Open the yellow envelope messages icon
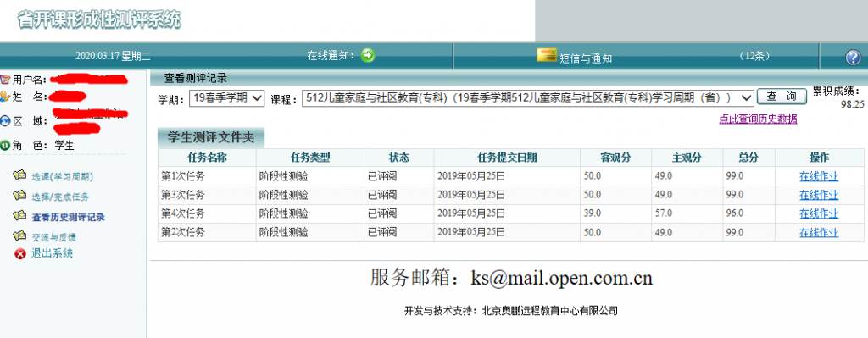This screenshot has height=338, width=868. coord(547,55)
